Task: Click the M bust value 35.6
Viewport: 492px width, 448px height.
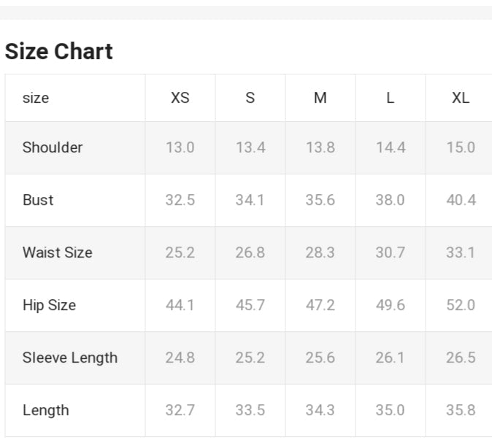Action: click(x=320, y=200)
